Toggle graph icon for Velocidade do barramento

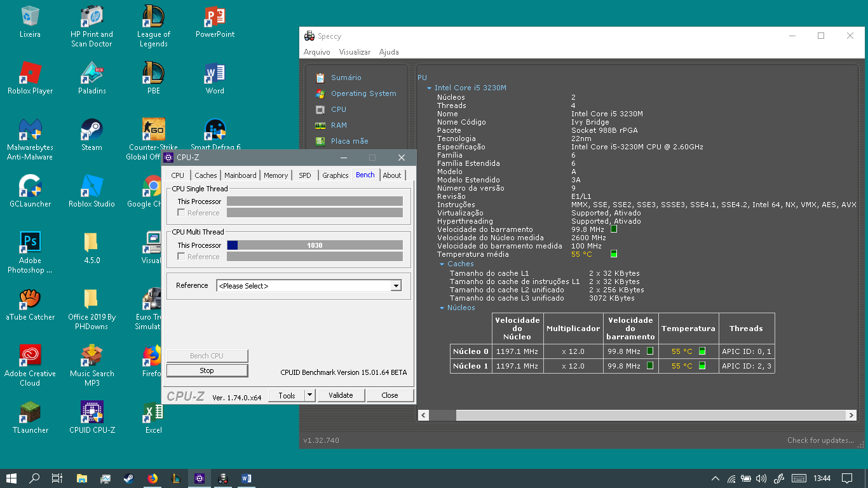coord(614,229)
